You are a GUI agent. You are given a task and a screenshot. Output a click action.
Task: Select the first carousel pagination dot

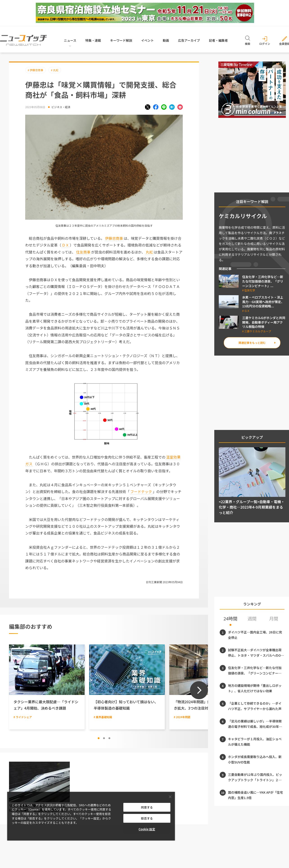(98, 738)
